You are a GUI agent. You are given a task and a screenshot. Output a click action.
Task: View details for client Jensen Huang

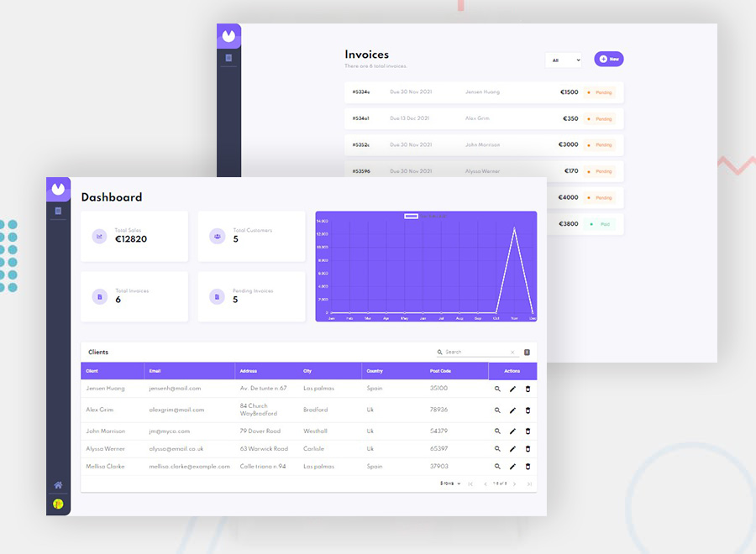coord(497,389)
